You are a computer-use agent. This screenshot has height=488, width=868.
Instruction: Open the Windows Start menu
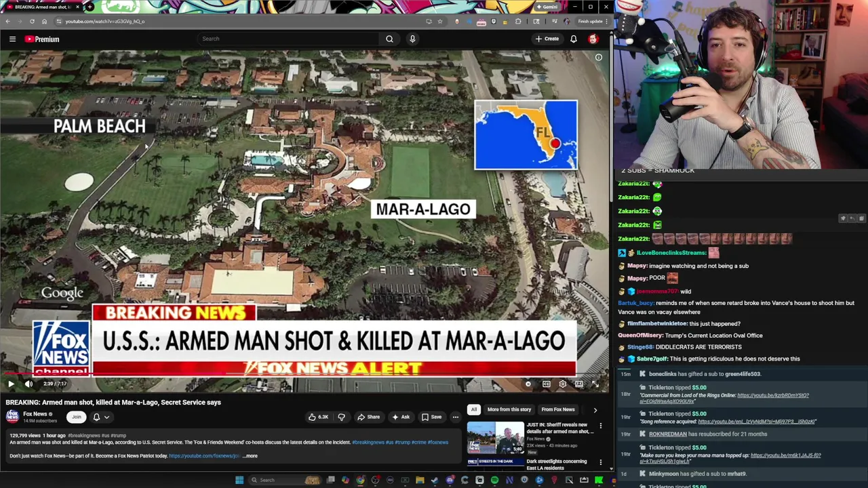tap(239, 480)
